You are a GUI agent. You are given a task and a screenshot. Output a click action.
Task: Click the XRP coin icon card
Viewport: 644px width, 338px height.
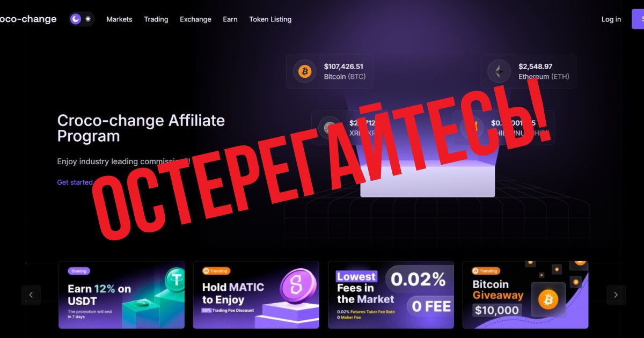click(329, 128)
